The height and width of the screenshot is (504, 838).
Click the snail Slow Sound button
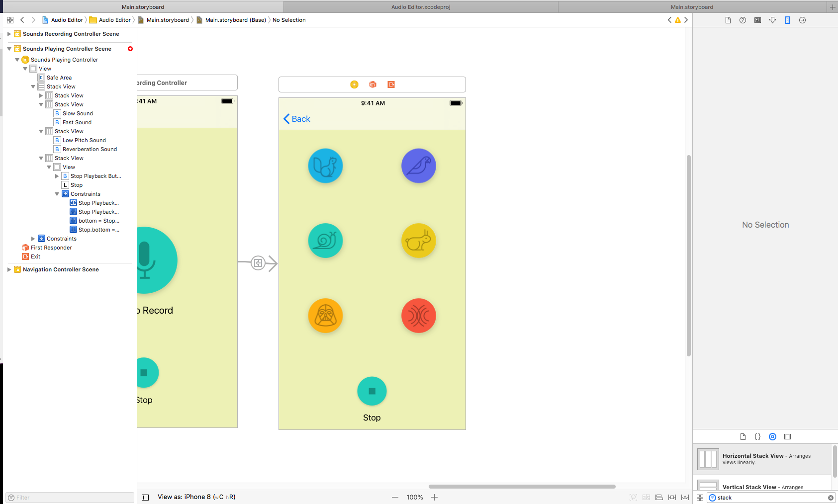click(325, 241)
